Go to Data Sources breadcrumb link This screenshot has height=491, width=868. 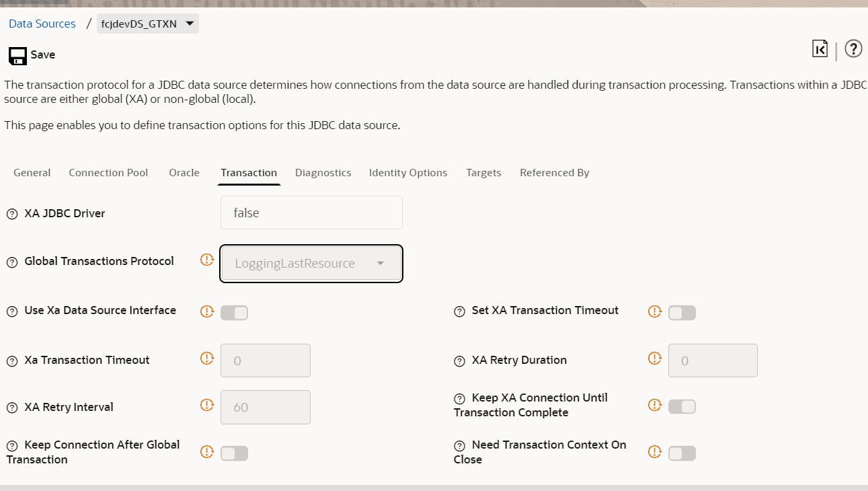pos(42,24)
